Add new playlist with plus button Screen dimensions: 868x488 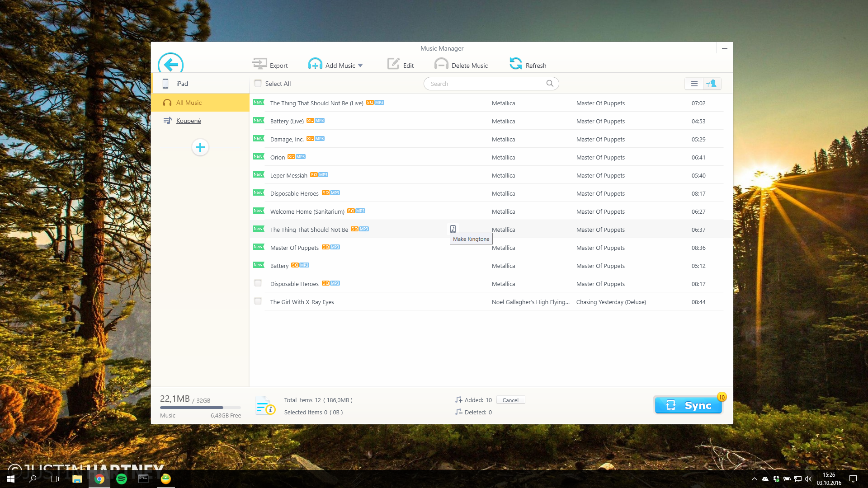(200, 147)
